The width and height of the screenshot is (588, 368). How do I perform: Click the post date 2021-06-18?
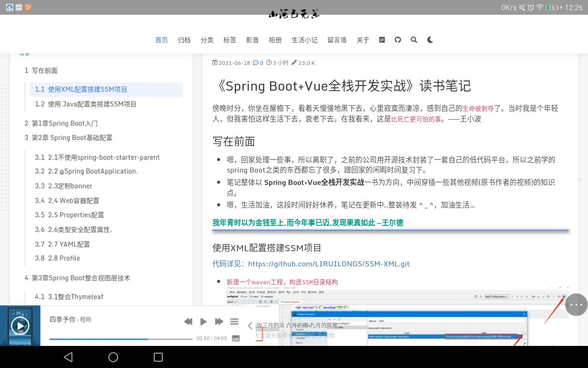click(234, 63)
